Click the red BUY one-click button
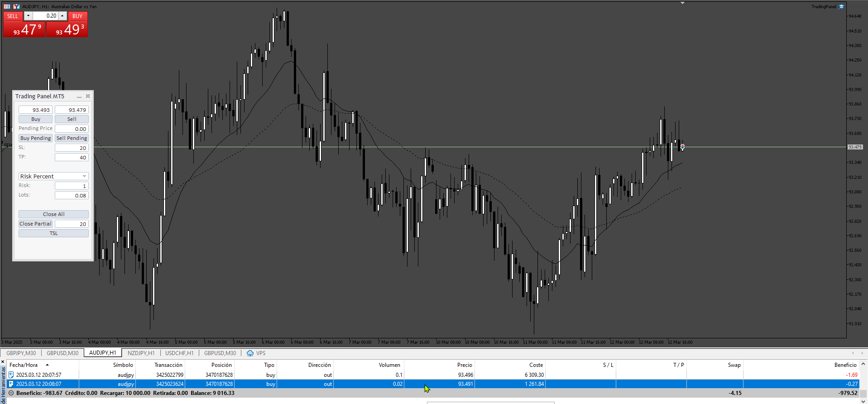 point(77,16)
